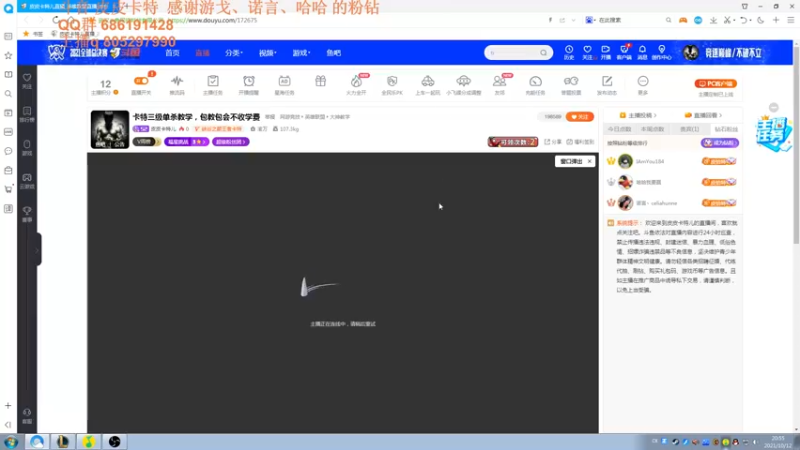Open the black circular OBS taskbar icon
800x450 pixels.
114,442
